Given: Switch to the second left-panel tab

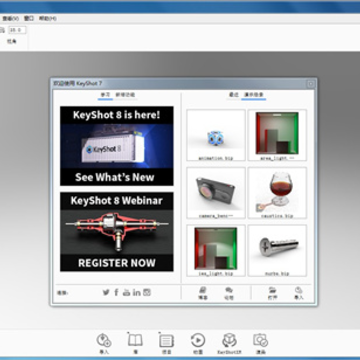Looking at the screenshot, I should tap(125, 95).
